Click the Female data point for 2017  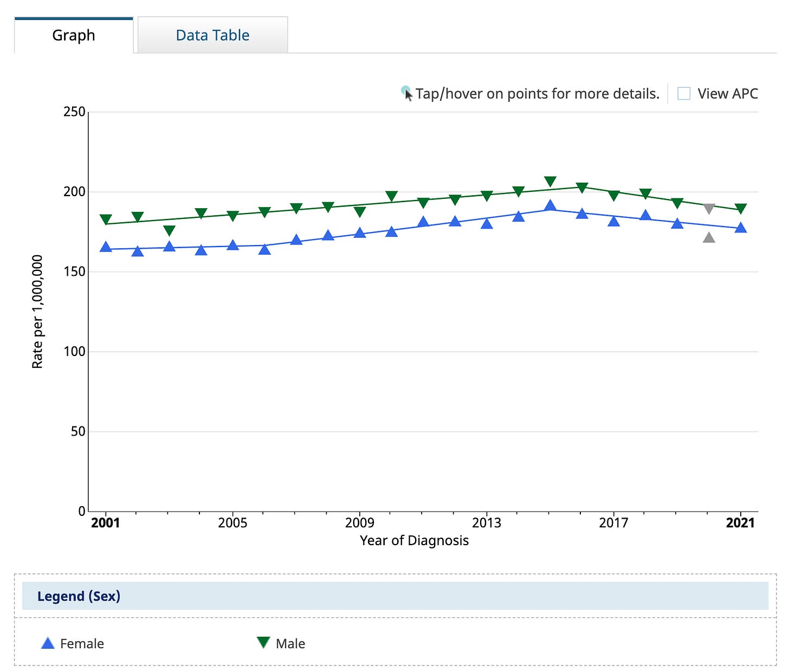click(x=613, y=221)
